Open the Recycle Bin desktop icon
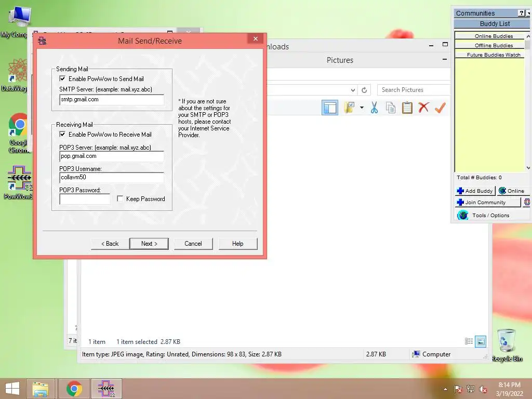 tap(507, 345)
